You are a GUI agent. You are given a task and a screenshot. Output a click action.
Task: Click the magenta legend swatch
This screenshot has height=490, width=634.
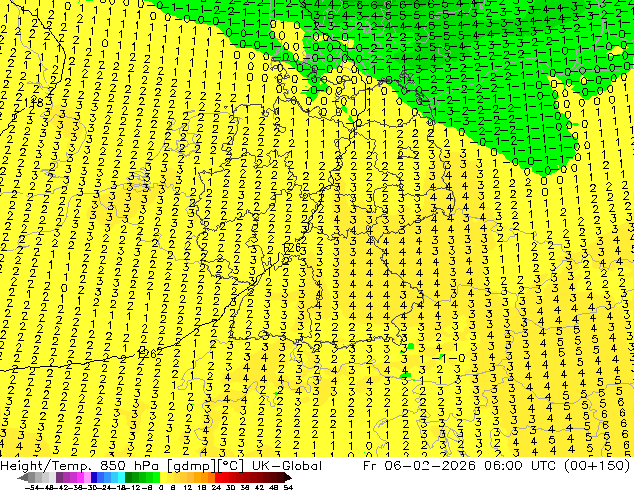point(80,477)
